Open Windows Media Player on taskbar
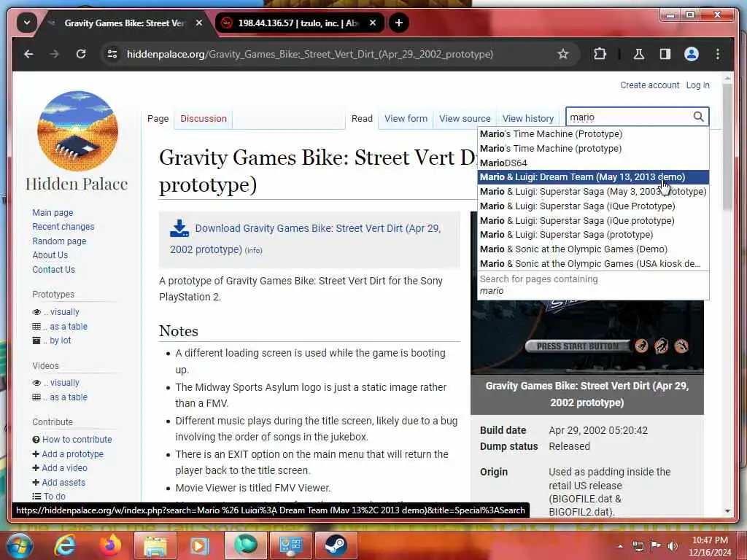Image resolution: width=747 pixels, height=560 pixels. pos(200,545)
